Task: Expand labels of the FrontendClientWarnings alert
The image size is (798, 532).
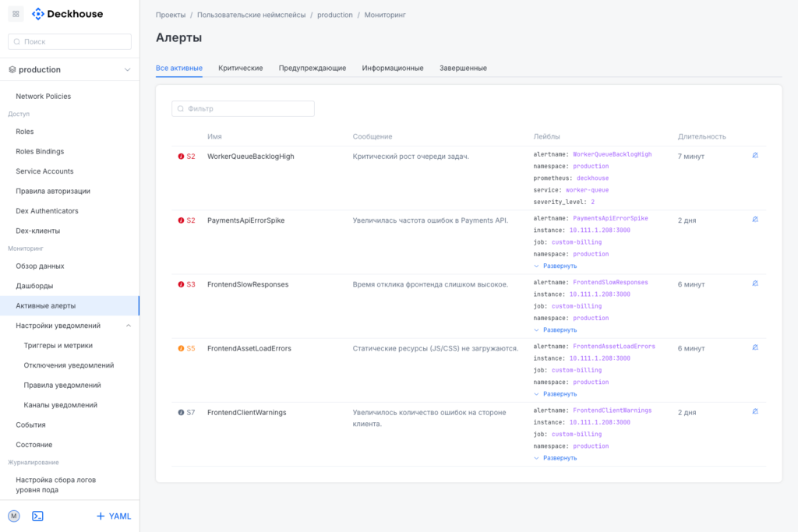Action: click(x=555, y=458)
